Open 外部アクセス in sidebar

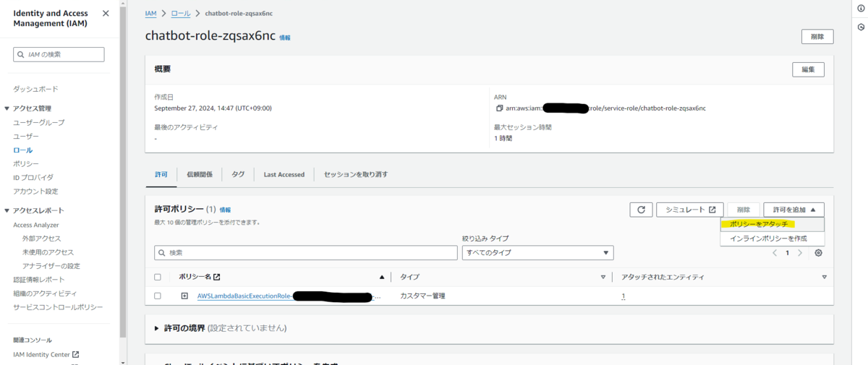pyautogui.click(x=42, y=239)
